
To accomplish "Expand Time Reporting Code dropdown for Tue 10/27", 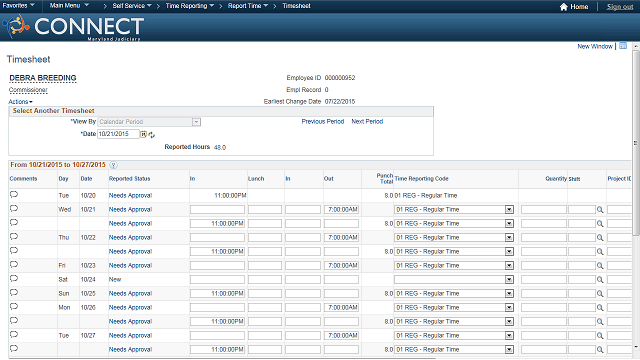I will click(509, 336).
